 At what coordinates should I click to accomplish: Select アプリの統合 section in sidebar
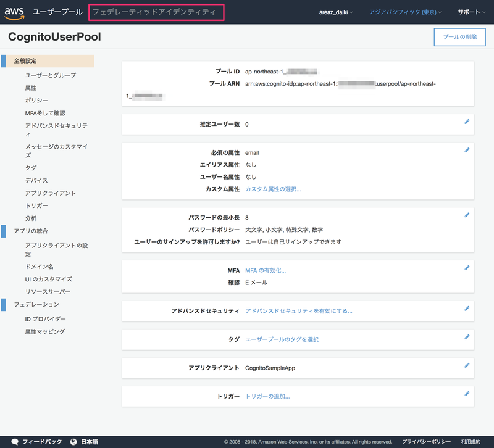click(x=31, y=231)
